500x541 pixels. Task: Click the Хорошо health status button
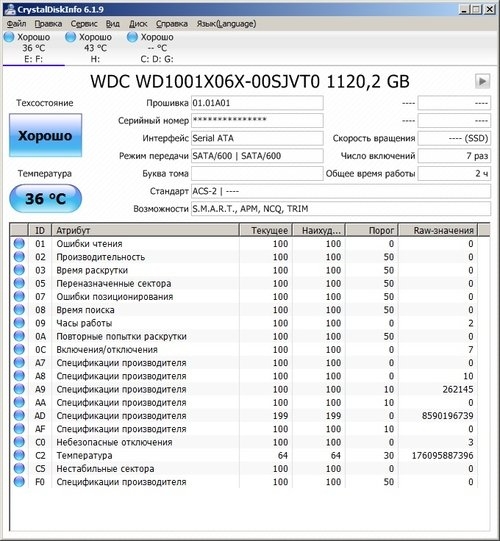(46, 136)
